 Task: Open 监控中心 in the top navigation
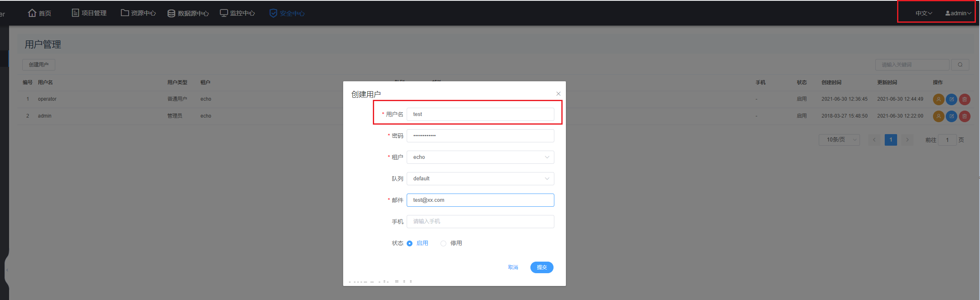click(x=237, y=13)
